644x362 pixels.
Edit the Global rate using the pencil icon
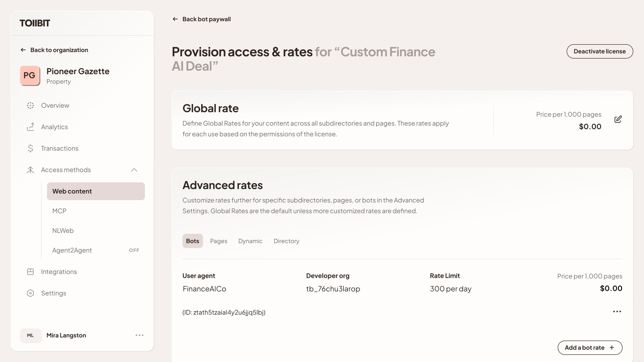click(618, 119)
